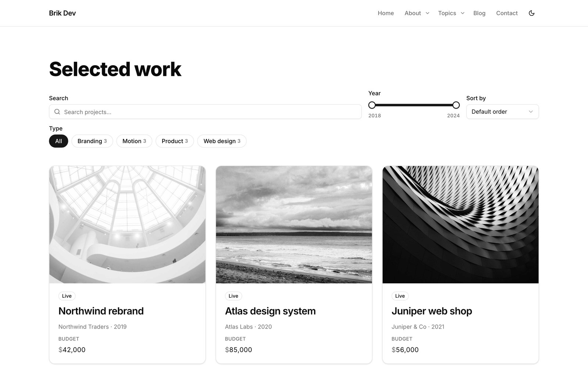
Task: Click the $42,000 budget value
Action: tap(72, 350)
